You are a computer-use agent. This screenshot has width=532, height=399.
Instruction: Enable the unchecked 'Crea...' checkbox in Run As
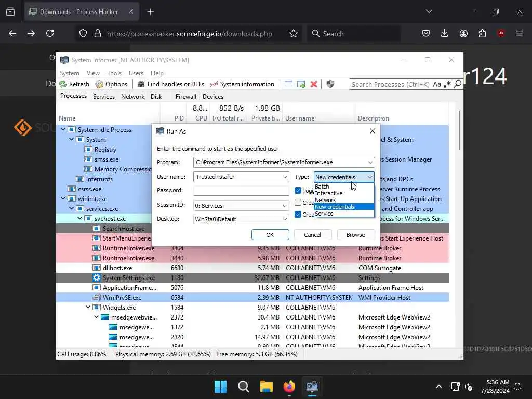pos(298,202)
